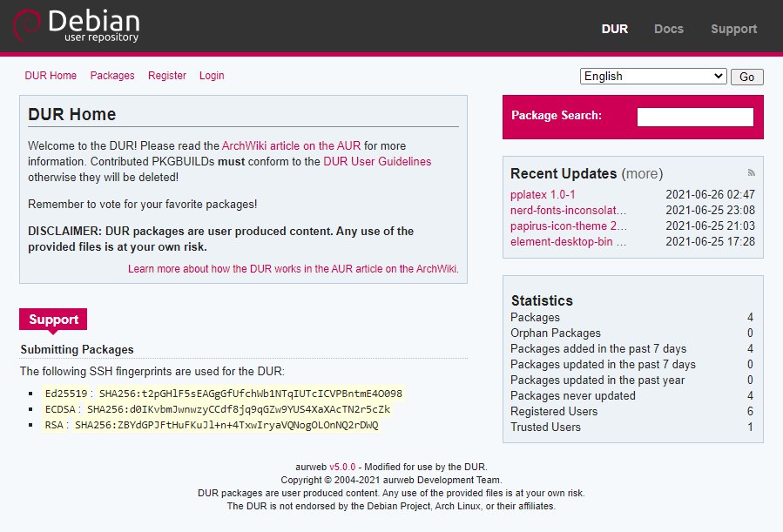
Task: Click the Support section heading tab
Action: 53,320
